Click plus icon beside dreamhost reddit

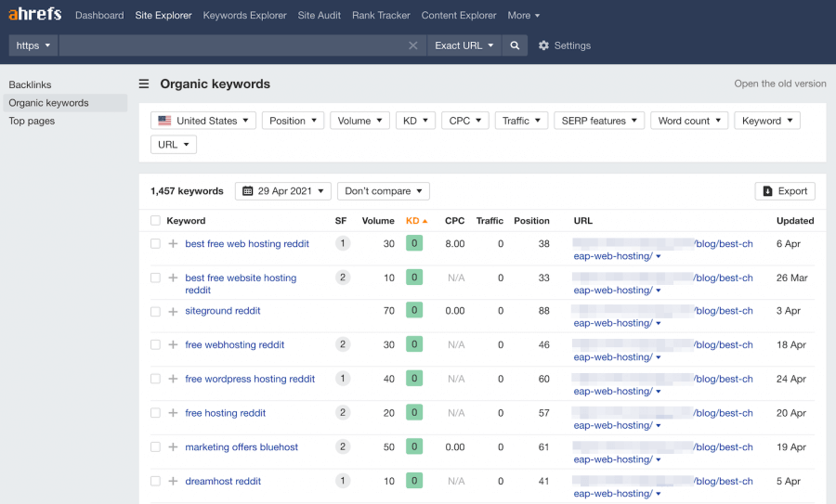pos(173,481)
